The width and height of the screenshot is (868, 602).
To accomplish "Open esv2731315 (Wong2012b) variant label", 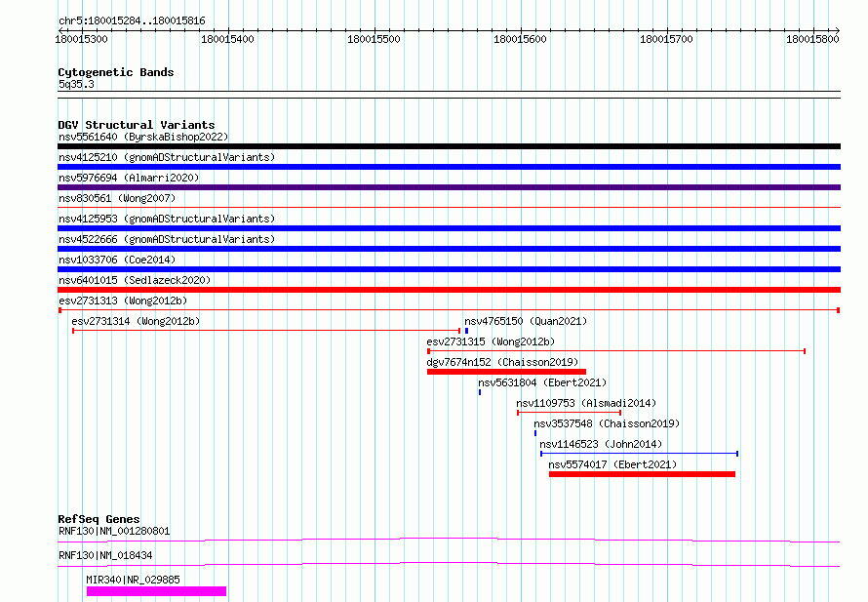I will [x=491, y=341].
